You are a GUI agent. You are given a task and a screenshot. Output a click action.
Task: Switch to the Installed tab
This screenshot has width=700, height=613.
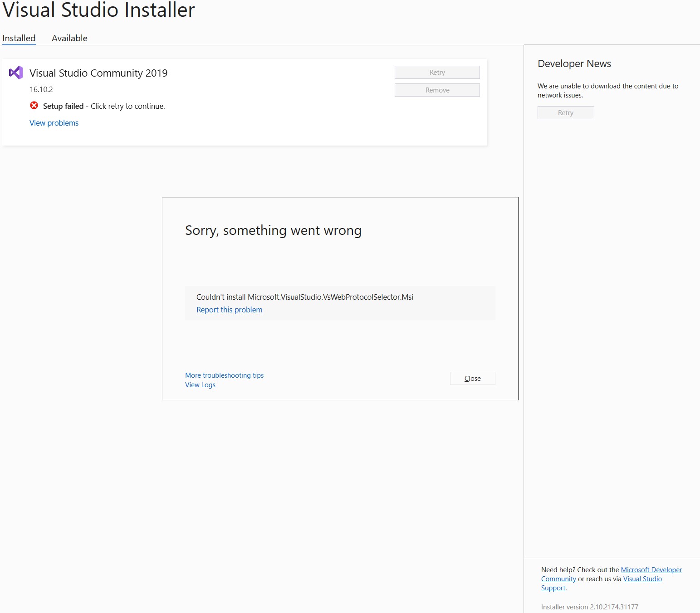click(x=19, y=38)
